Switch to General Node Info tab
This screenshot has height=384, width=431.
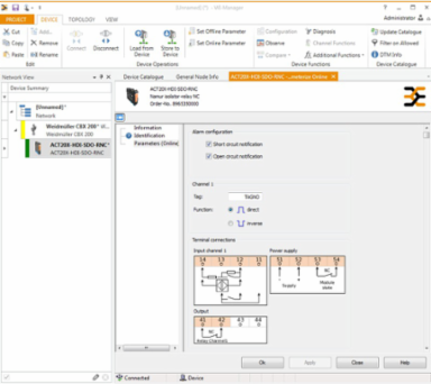click(x=197, y=77)
